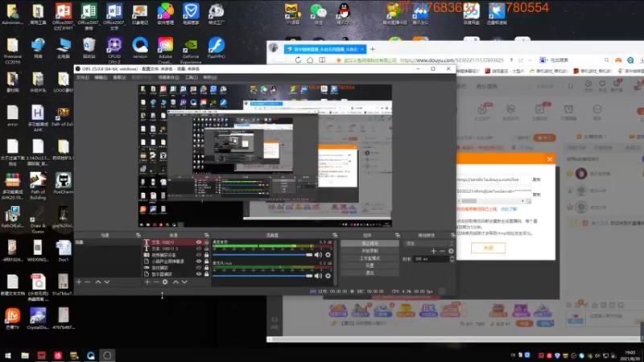The image size is (644, 362).
Task: Open the 工具(T) menu in OBS
Action: coord(191,77)
